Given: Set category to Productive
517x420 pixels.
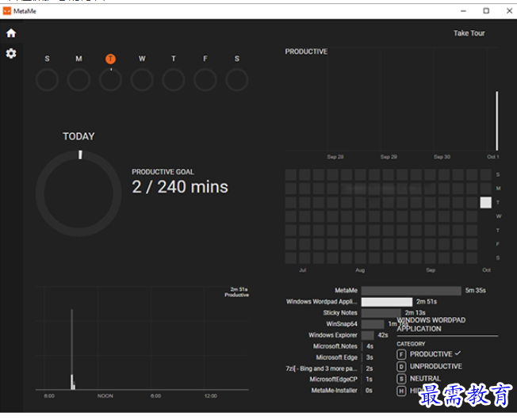Looking at the screenshot, I should [431, 354].
